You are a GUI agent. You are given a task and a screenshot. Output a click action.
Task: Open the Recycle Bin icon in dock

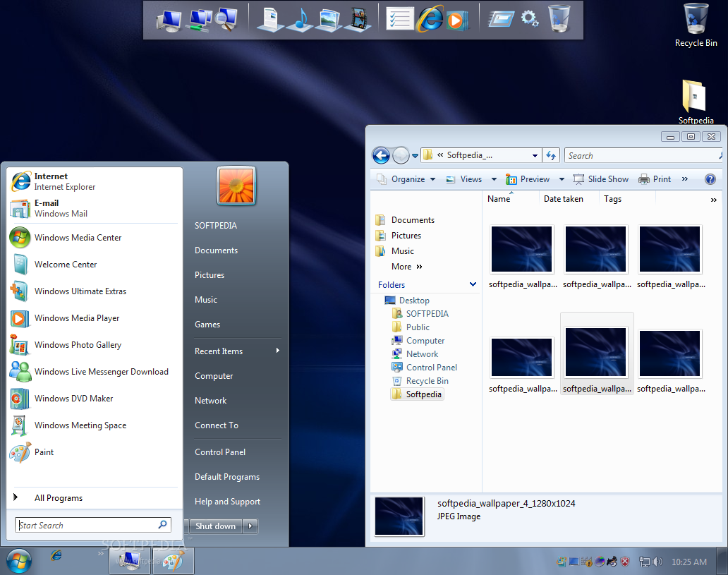pos(559,18)
